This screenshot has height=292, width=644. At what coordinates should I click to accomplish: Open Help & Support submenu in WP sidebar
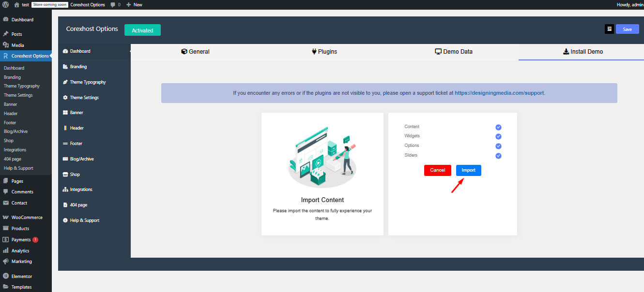click(18, 168)
